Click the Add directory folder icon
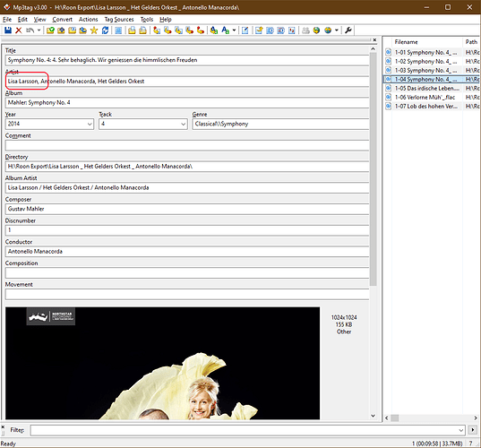The image size is (481, 448). [61, 30]
